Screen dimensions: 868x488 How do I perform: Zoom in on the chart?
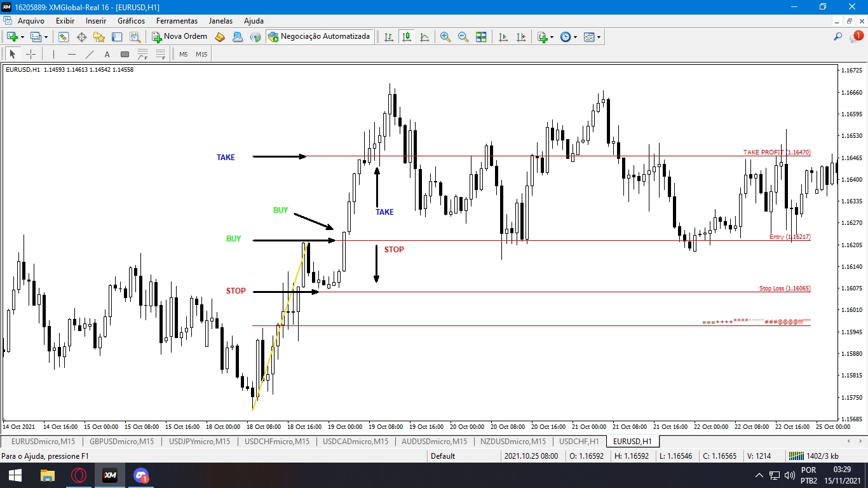(x=445, y=37)
